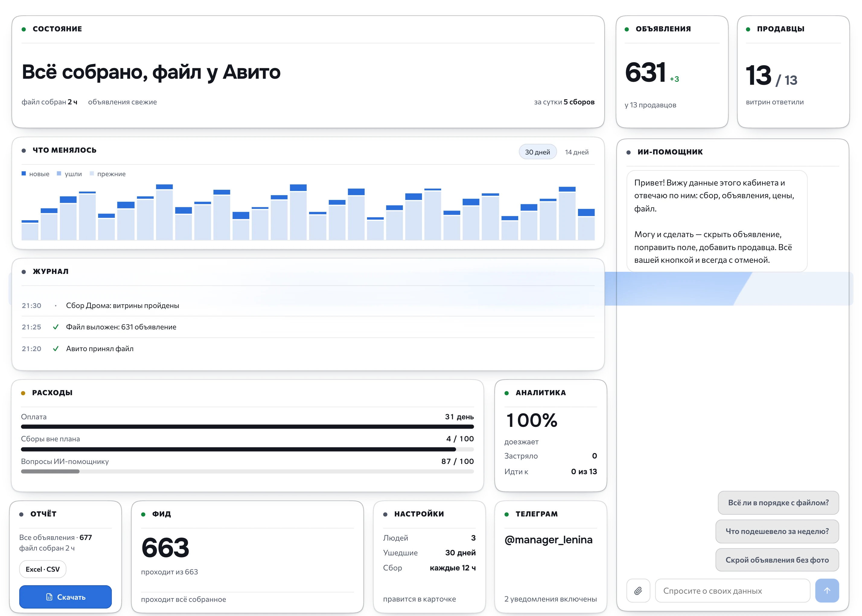Click the Всё собрано, файл у Авито headline
The width and height of the screenshot is (862, 616).
151,72
